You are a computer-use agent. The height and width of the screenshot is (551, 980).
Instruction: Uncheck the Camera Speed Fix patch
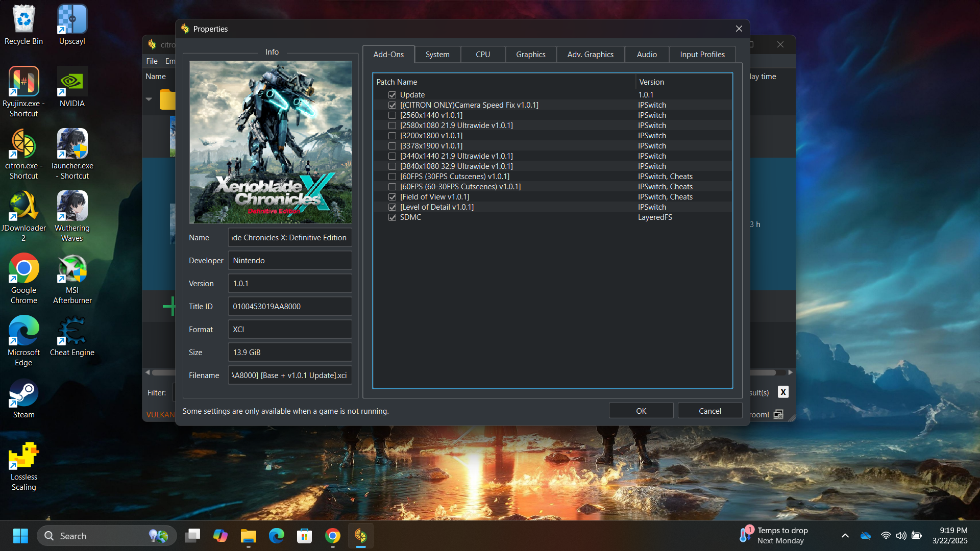click(392, 105)
